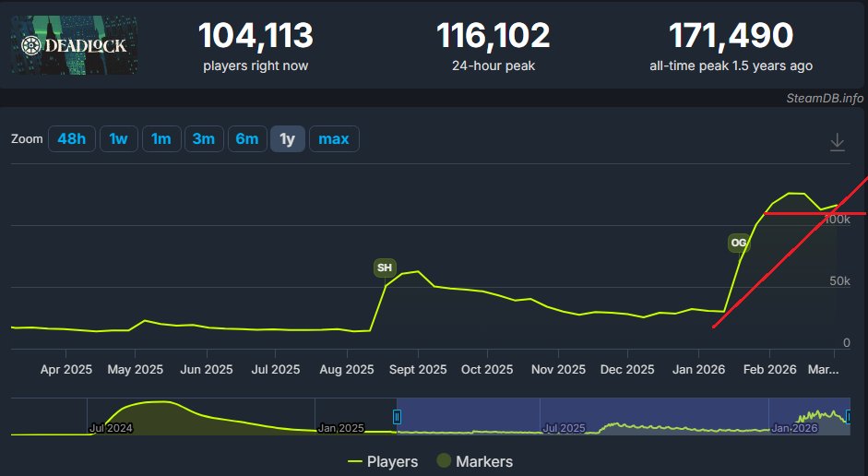Click the 116,102 24-hour peak value
The width and height of the screenshot is (868, 476).
pos(493,35)
